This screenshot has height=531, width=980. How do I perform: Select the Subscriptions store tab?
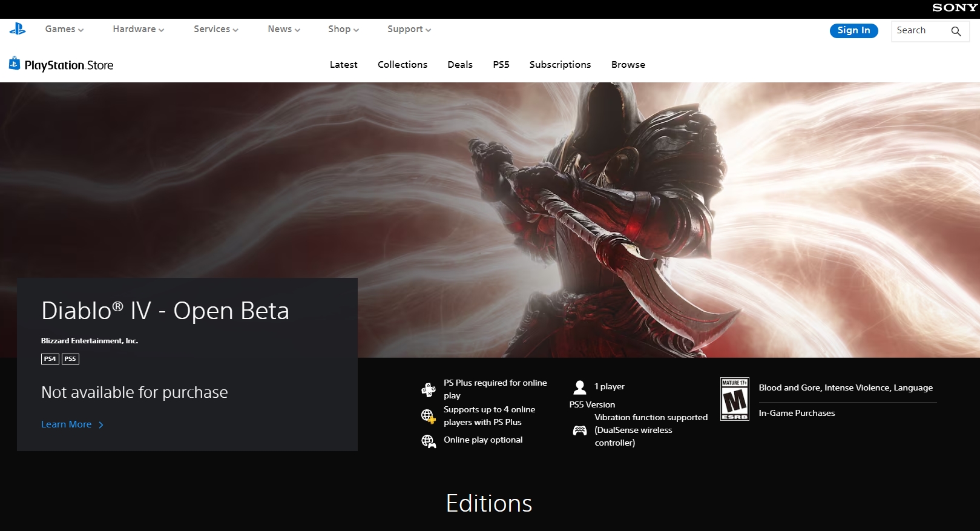pyautogui.click(x=560, y=65)
